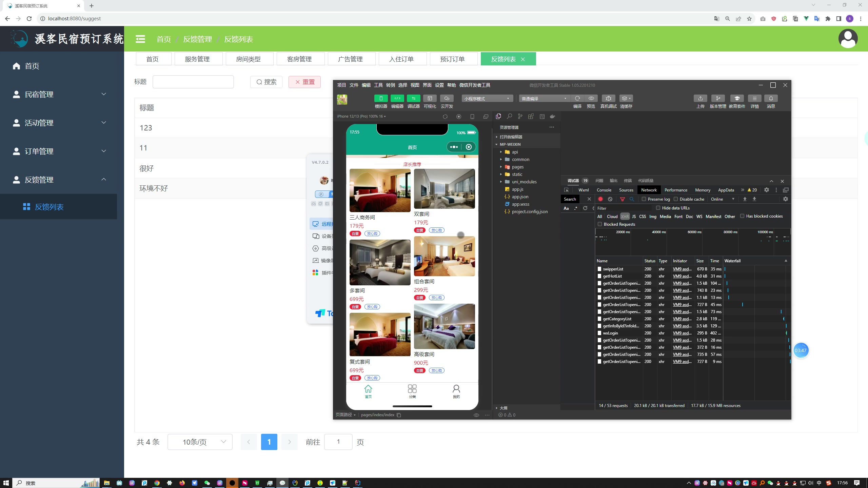The width and height of the screenshot is (868, 488).
Task: Open the Online throttling dropdown
Action: [x=723, y=199]
